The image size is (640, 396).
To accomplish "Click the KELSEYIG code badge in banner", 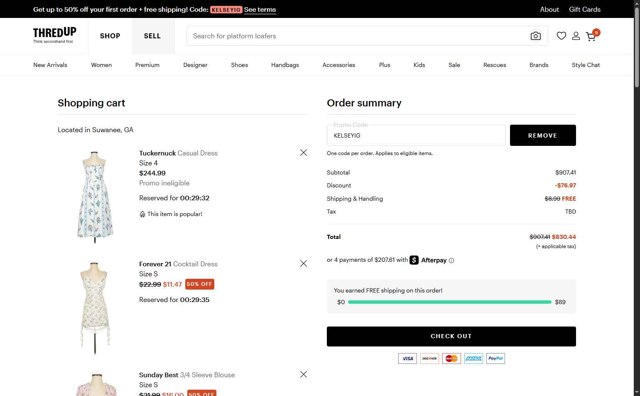I will pyautogui.click(x=226, y=9).
